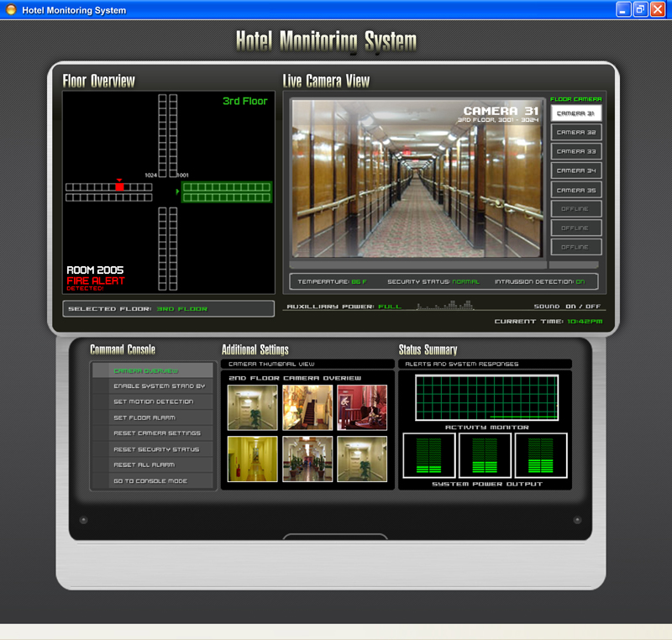Image resolution: width=672 pixels, height=640 pixels.
Task: Open yellow corridor thumbnail with fire extinguisher
Action: pos(253,459)
